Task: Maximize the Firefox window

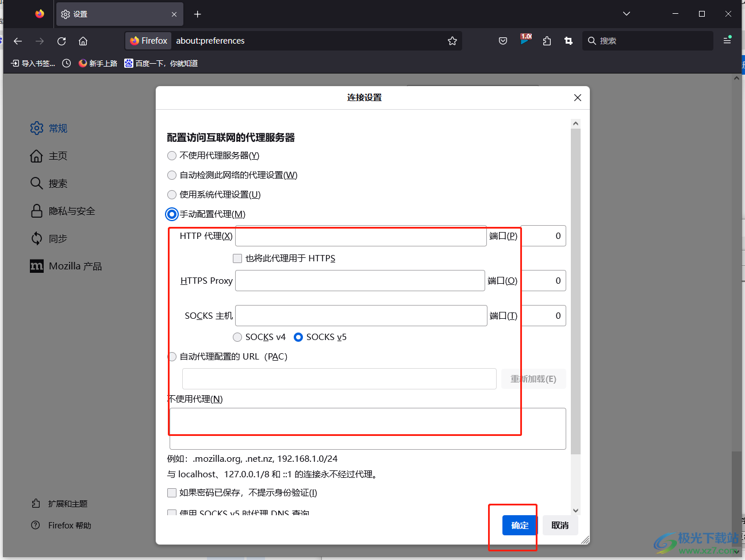Action: coord(702,14)
